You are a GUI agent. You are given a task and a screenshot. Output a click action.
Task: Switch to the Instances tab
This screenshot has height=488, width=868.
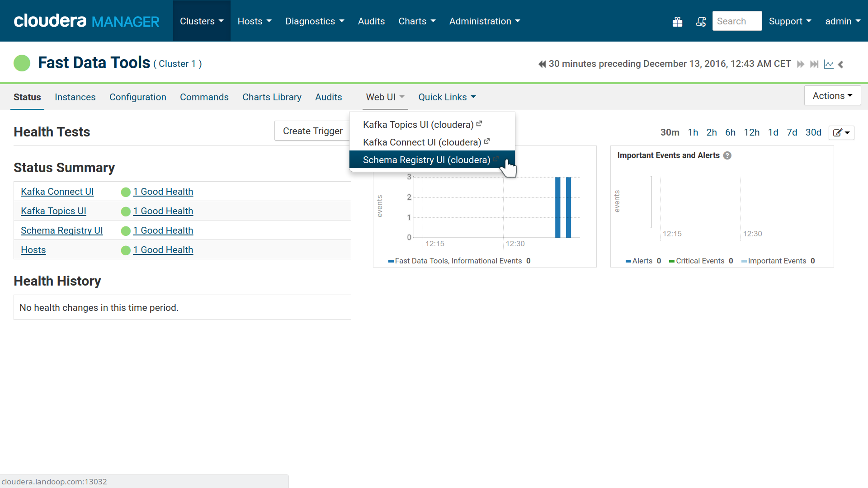75,97
